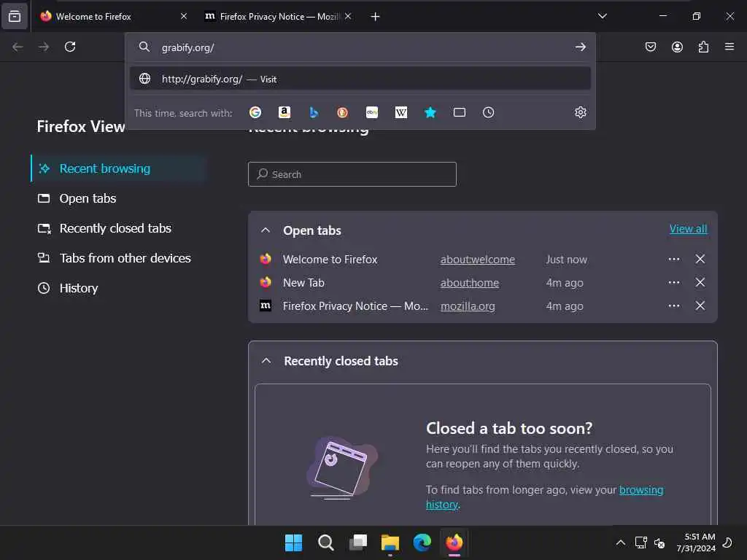Click the address bar text grabify.org/
747x560 pixels.
tap(187, 47)
